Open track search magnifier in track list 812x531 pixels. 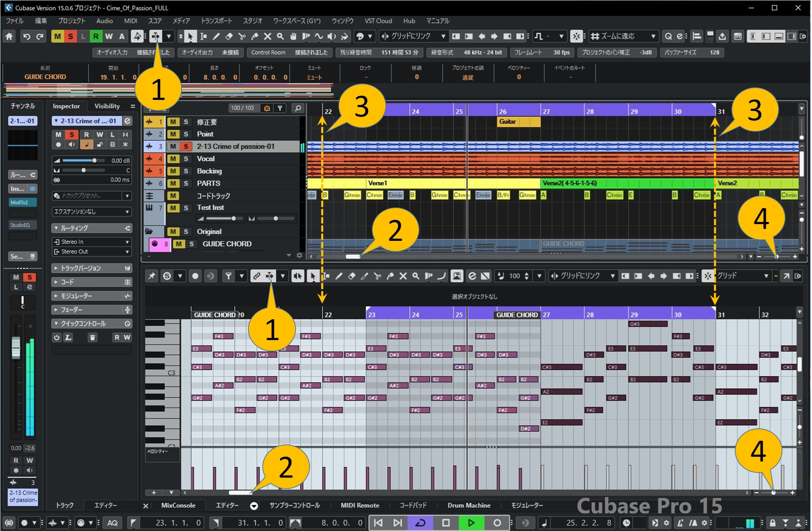pyautogui.click(x=298, y=108)
